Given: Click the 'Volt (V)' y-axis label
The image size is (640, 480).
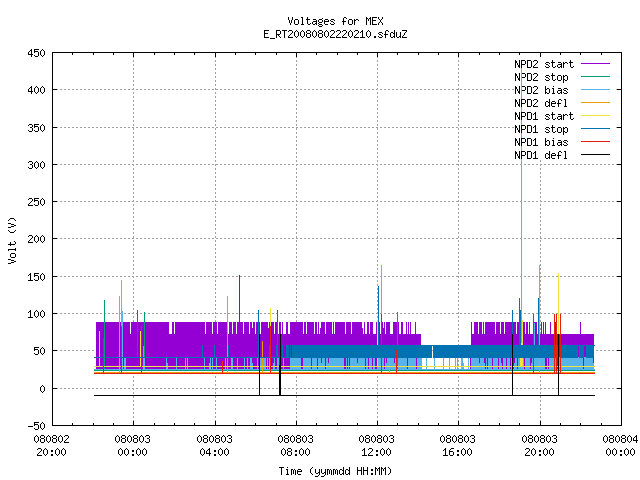Looking at the screenshot, I should (x=12, y=240).
